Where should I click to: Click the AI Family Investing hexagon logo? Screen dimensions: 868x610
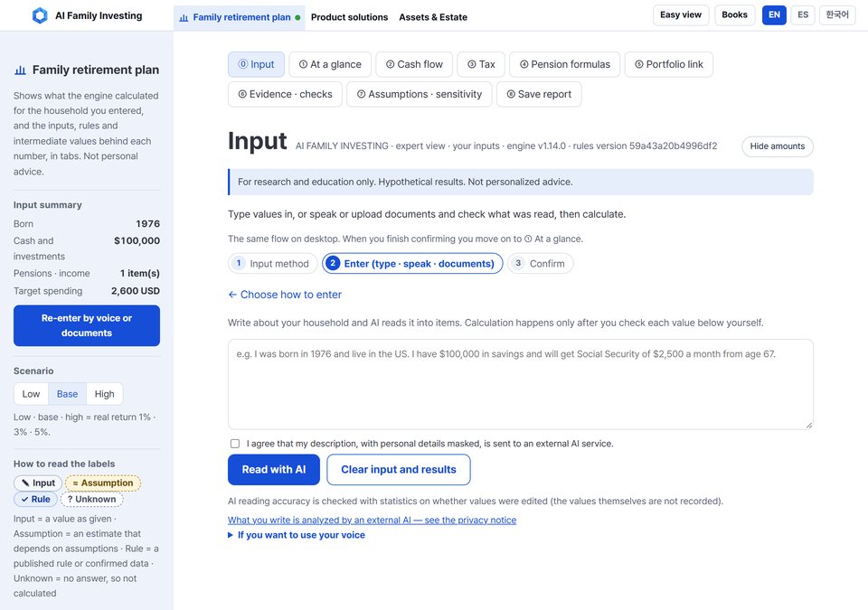pyautogui.click(x=40, y=15)
